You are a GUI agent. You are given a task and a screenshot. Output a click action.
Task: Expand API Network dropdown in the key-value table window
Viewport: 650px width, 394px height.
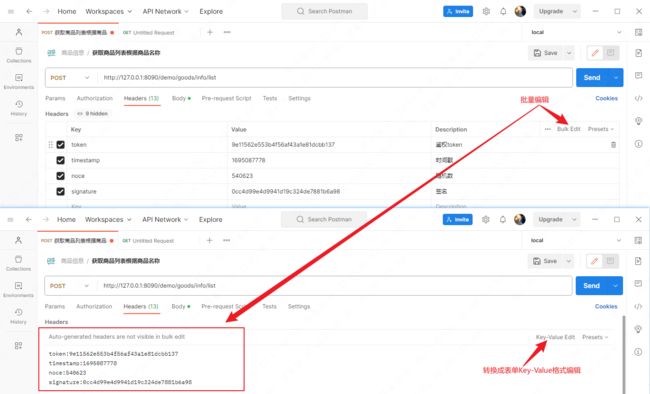coord(165,12)
